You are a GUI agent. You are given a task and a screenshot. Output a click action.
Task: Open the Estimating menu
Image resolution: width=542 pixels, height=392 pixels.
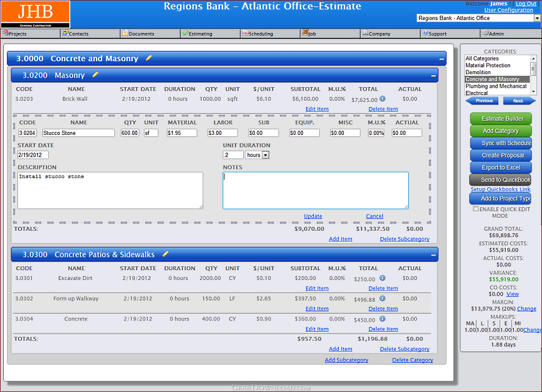pyautogui.click(x=210, y=34)
